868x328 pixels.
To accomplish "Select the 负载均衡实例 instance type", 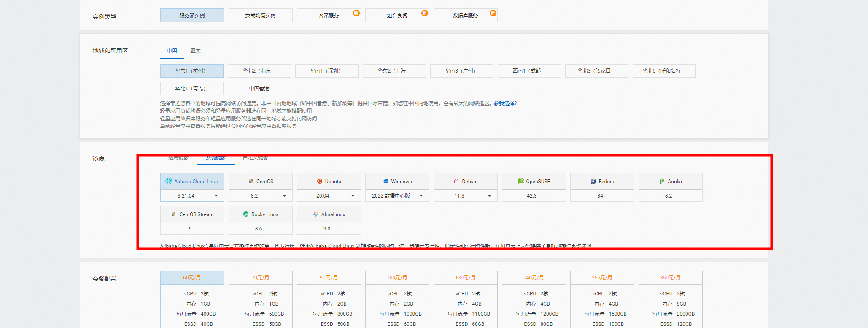I will tap(261, 15).
